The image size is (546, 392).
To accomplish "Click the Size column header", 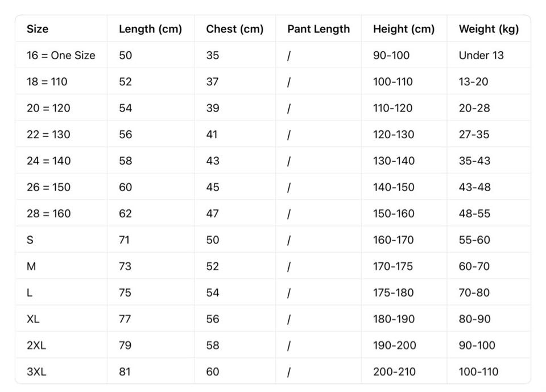I will (38, 29).
